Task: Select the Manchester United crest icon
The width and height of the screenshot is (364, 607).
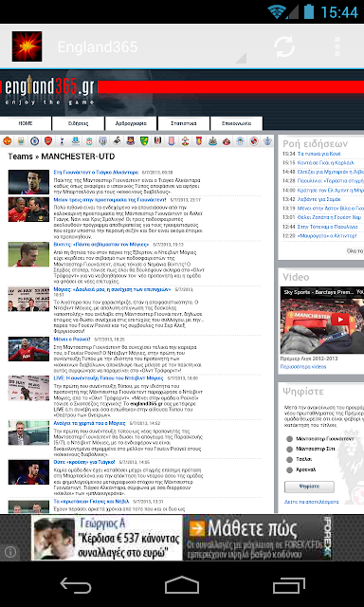Action: coord(7,141)
